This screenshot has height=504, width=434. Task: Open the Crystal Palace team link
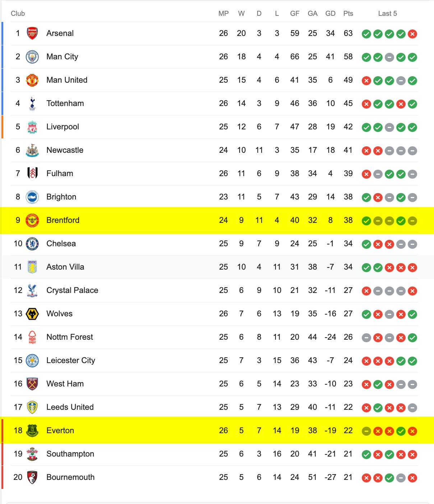(x=72, y=290)
